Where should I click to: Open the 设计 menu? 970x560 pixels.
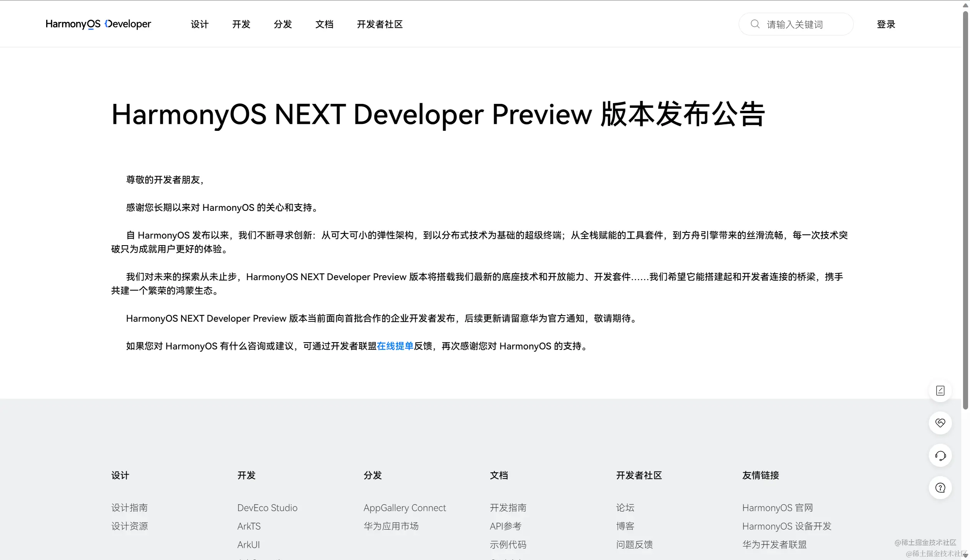pyautogui.click(x=199, y=24)
